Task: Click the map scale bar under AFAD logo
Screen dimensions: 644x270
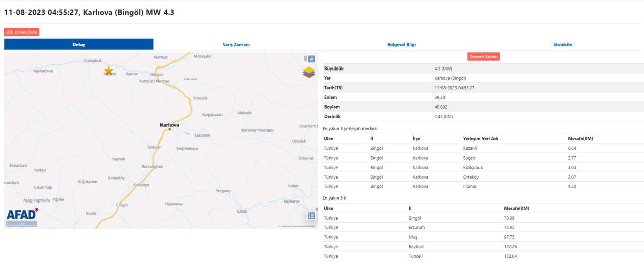Action: pyautogui.click(x=21, y=223)
